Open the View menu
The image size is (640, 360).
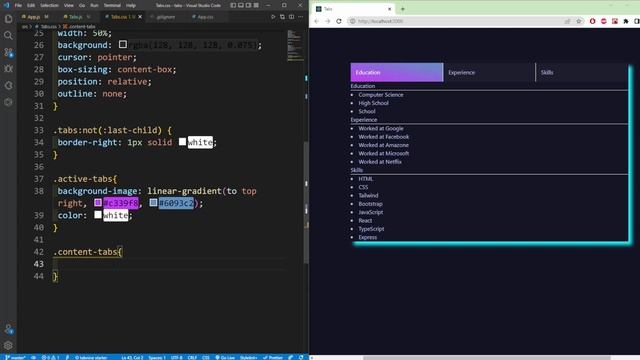69,5
